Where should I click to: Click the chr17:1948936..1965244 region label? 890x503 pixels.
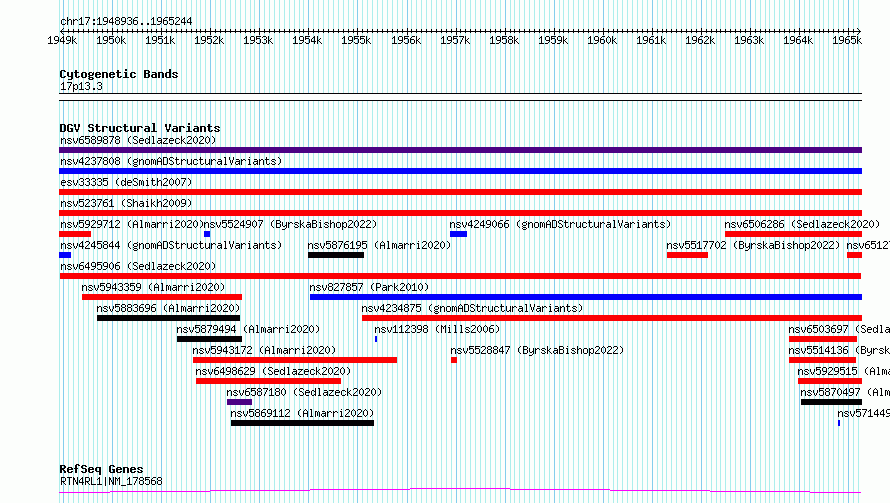point(126,22)
